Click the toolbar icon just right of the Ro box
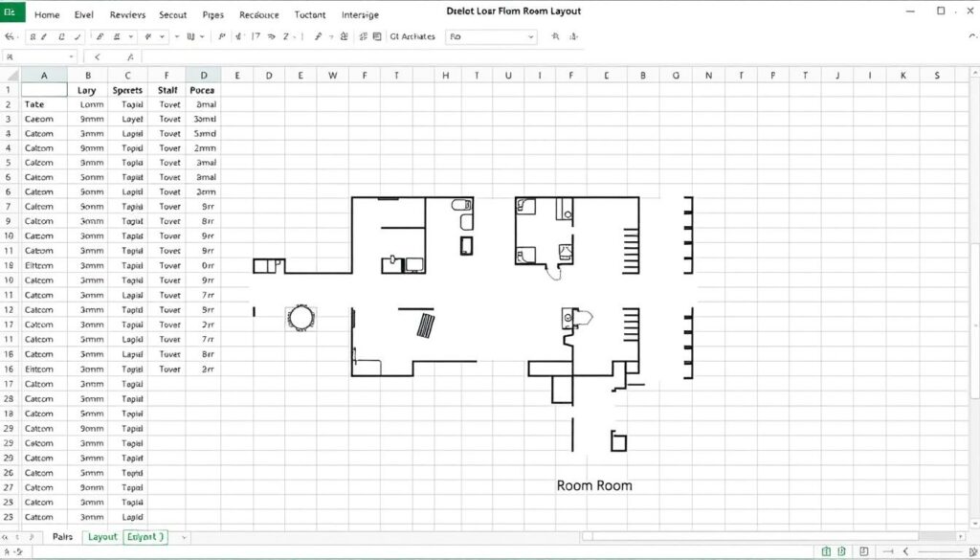 pos(556,37)
